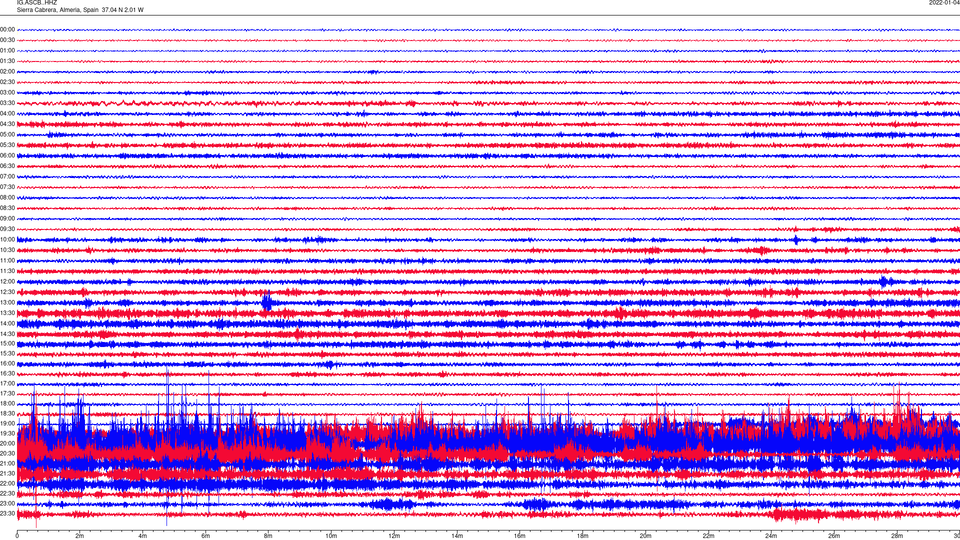The image size is (960, 540).
Task: Select the 18:30 row time label
Action: coord(7,414)
